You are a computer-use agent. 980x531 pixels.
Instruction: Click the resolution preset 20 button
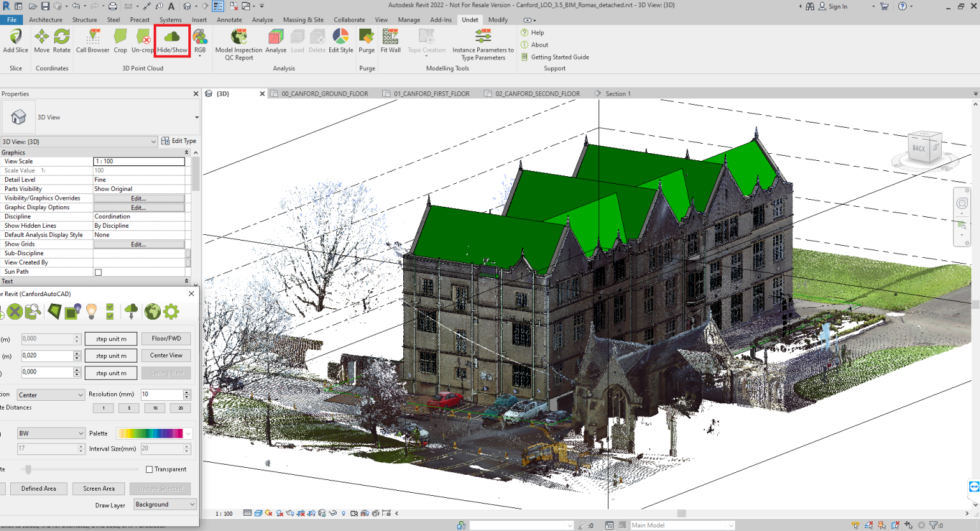181,408
